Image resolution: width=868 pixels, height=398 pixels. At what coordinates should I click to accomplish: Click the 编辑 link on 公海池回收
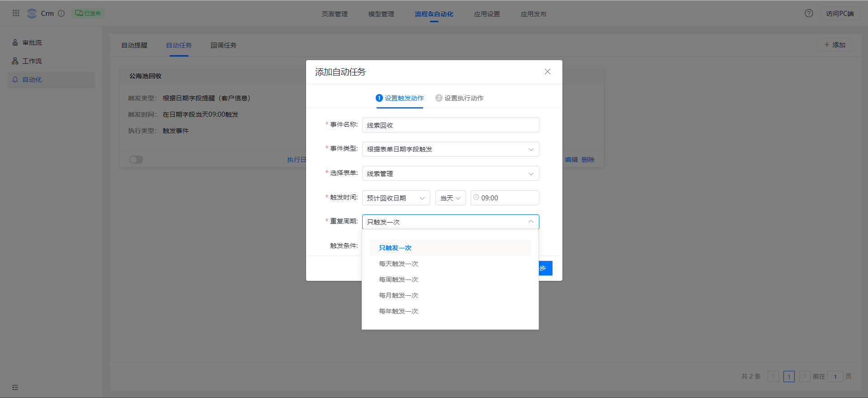tap(571, 160)
